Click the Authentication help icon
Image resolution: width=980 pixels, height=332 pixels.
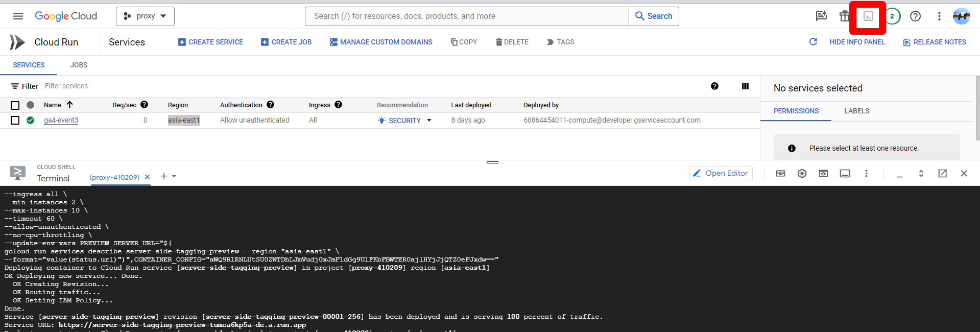[270, 104]
